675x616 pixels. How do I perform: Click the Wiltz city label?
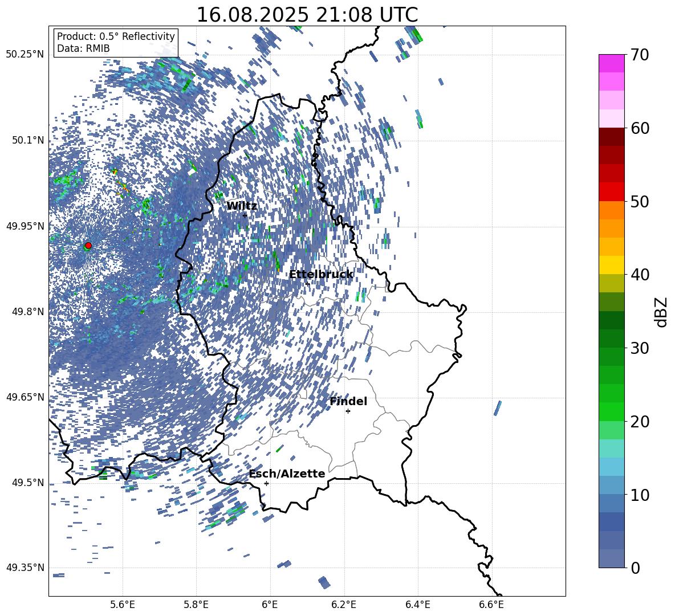click(x=242, y=206)
